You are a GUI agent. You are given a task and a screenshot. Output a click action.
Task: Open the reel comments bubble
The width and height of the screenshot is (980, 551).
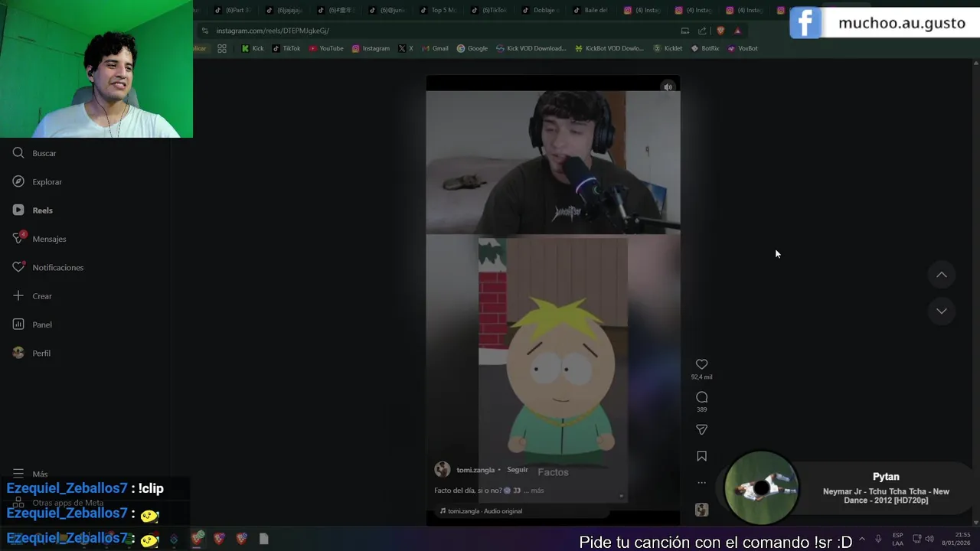(x=701, y=397)
